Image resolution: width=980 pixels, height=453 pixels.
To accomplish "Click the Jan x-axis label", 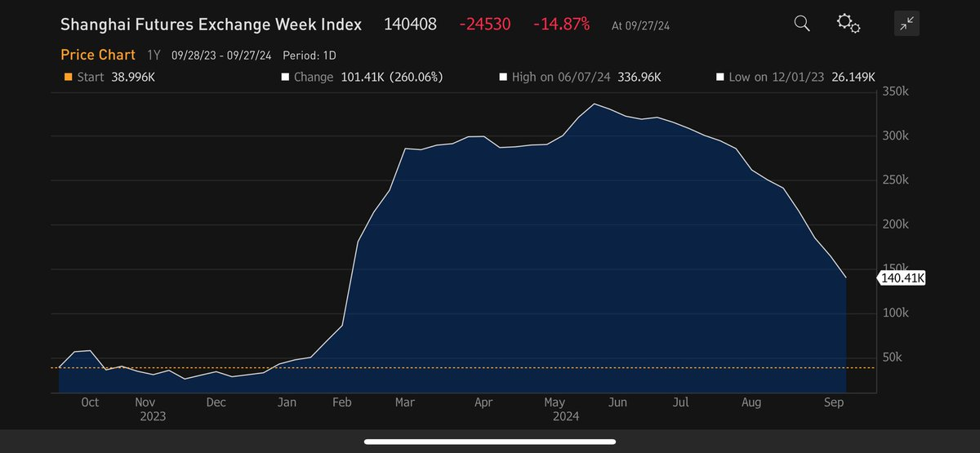I will (287, 402).
